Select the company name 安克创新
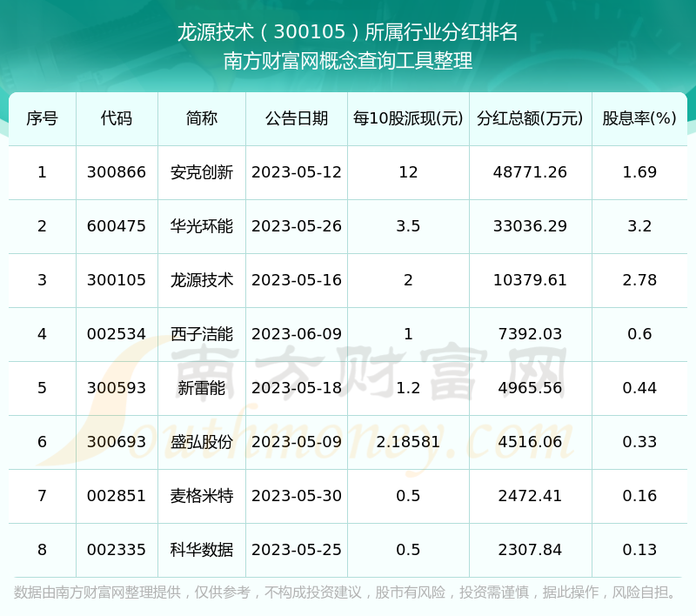696x616 pixels. point(202,172)
